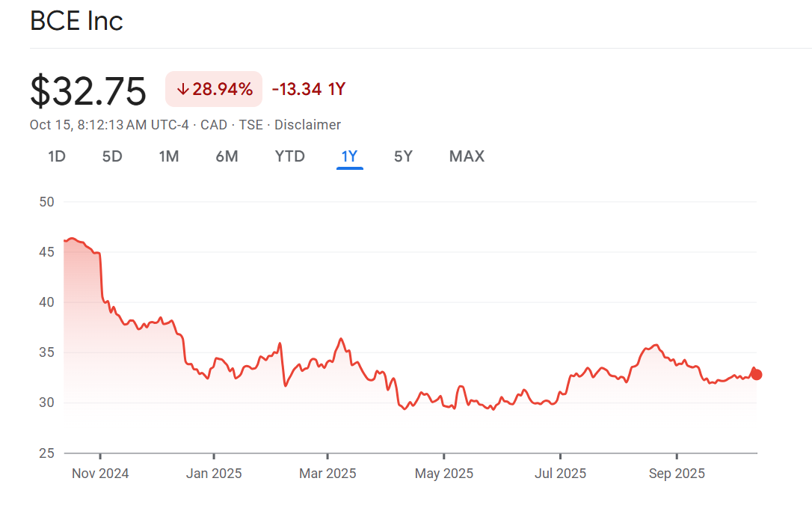Show the 1M price chart

coord(169,156)
